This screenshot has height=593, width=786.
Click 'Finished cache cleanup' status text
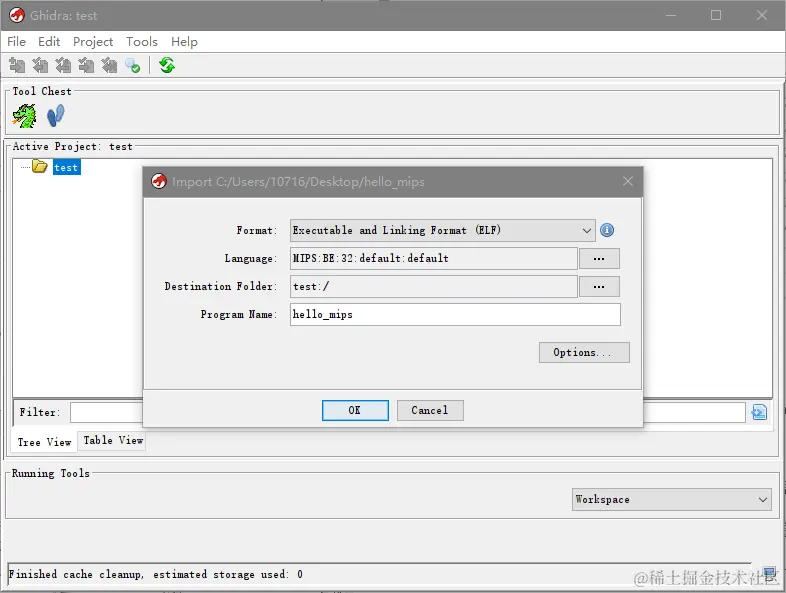coord(155,574)
